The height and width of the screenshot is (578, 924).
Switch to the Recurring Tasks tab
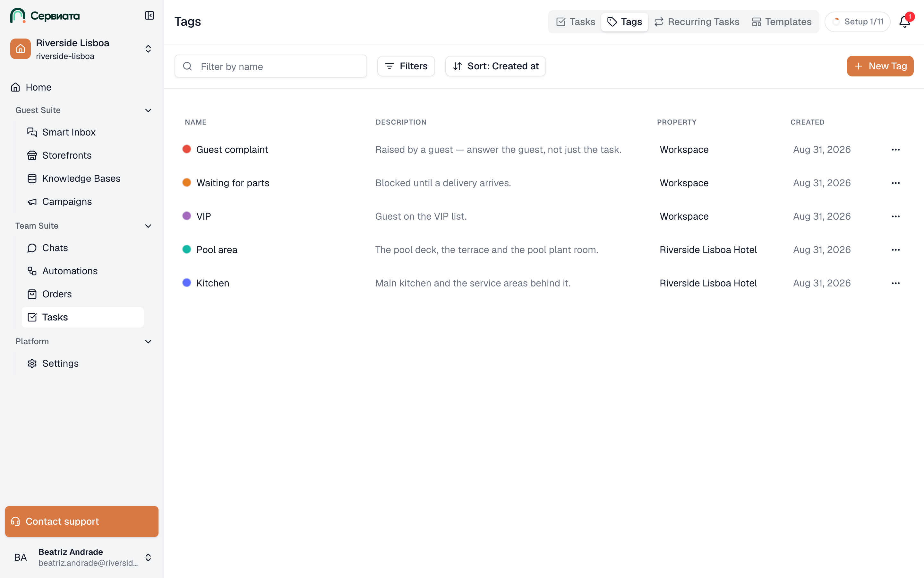coord(697,22)
